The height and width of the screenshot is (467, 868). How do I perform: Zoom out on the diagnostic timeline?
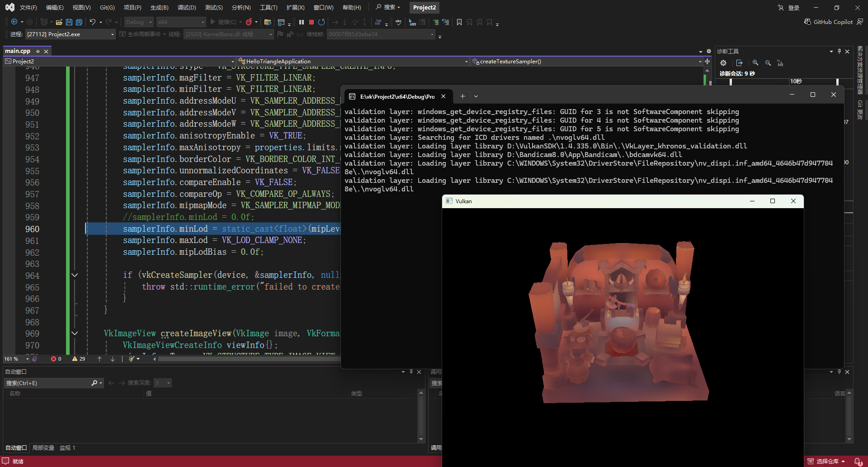[x=768, y=63]
